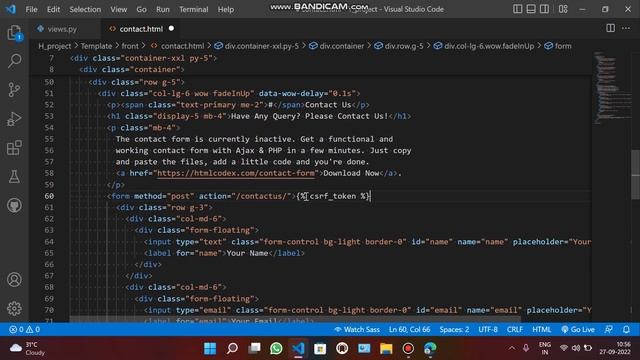Open the Edit menu
Viewport: 640px width, 360px height.
[53, 9]
